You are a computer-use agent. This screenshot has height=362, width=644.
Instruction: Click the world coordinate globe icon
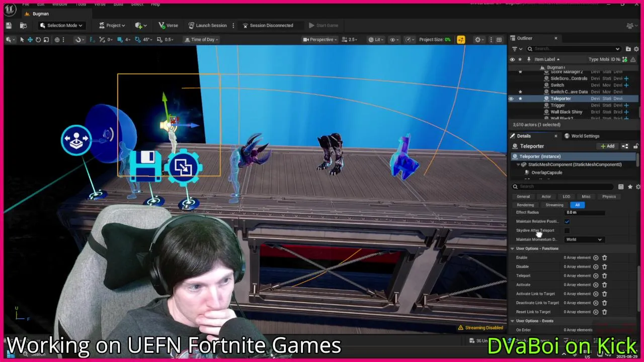point(57,39)
